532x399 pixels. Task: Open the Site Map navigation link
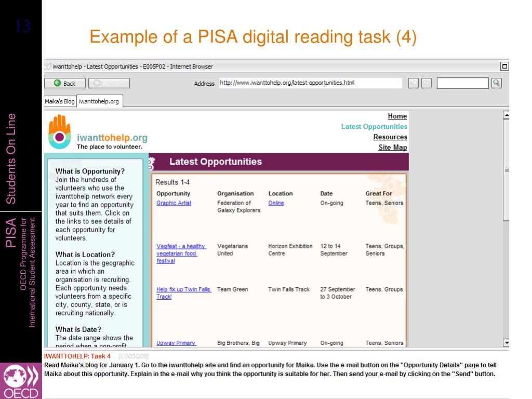pos(393,148)
